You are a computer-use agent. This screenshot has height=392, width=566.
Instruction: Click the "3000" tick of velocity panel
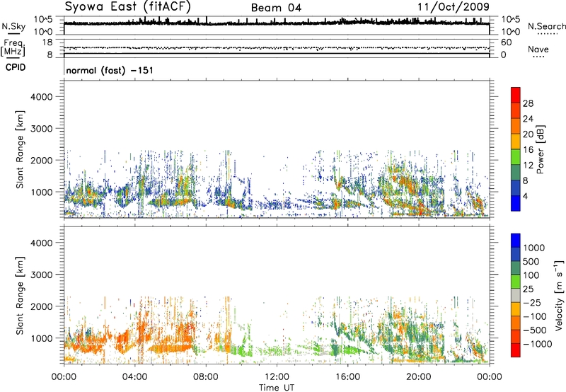click(x=42, y=275)
